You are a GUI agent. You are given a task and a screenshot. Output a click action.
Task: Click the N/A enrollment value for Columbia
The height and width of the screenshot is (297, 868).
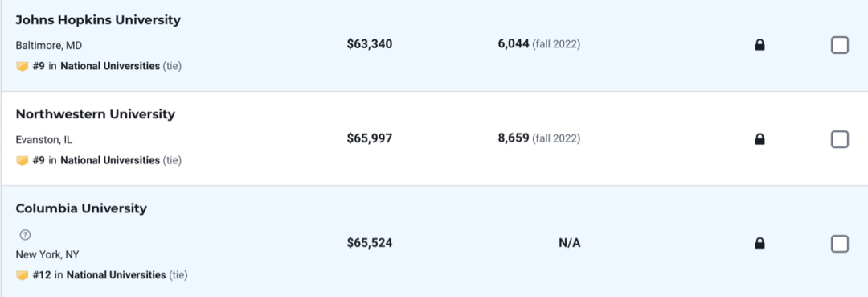coord(570,243)
